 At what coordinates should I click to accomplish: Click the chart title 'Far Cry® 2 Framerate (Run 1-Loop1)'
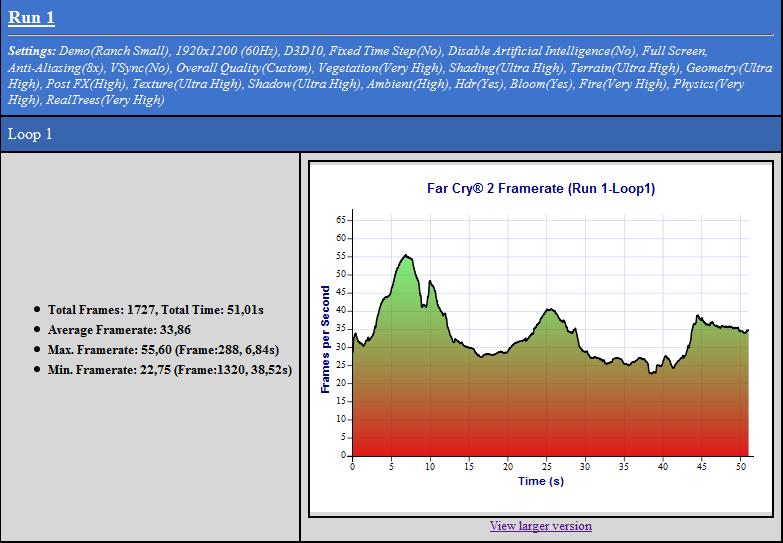(x=541, y=188)
